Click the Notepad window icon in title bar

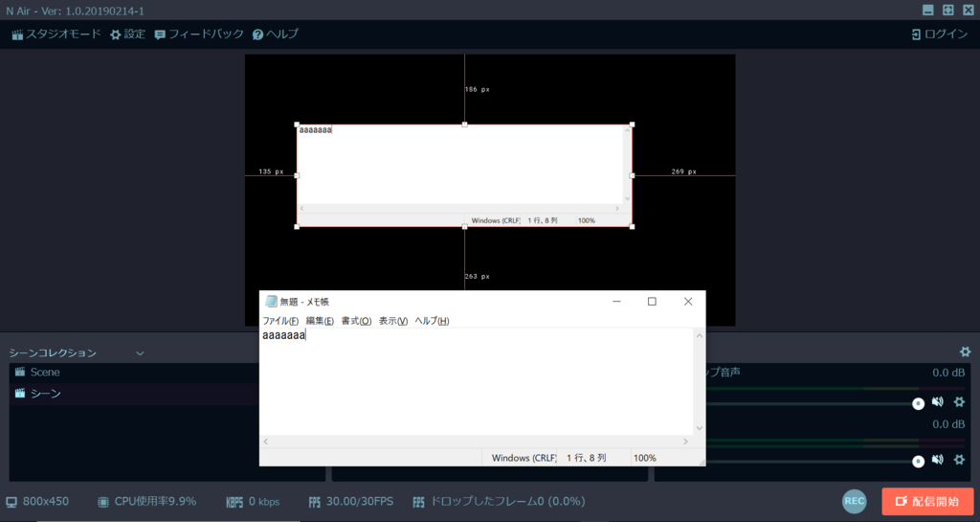point(271,302)
